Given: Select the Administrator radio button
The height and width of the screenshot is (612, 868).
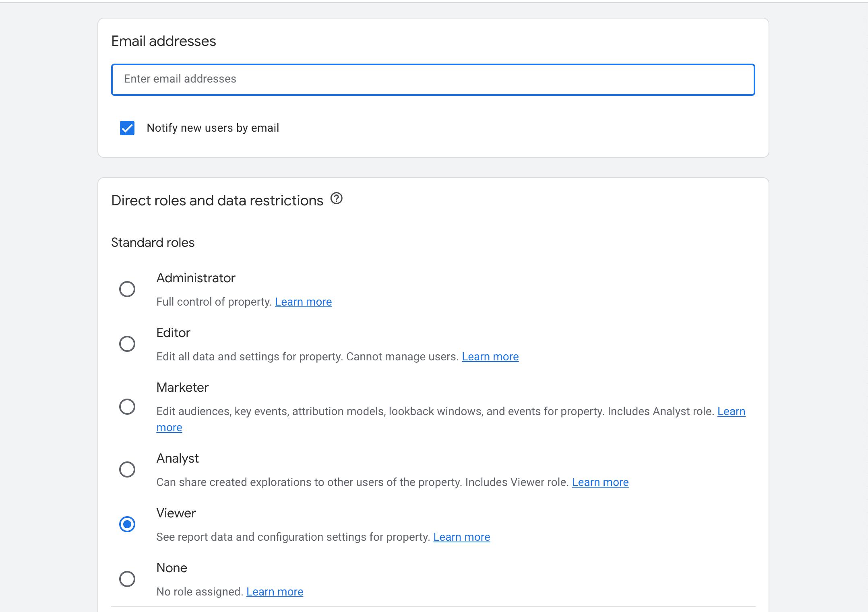Looking at the screenshot, I should (x=127, y=289).
